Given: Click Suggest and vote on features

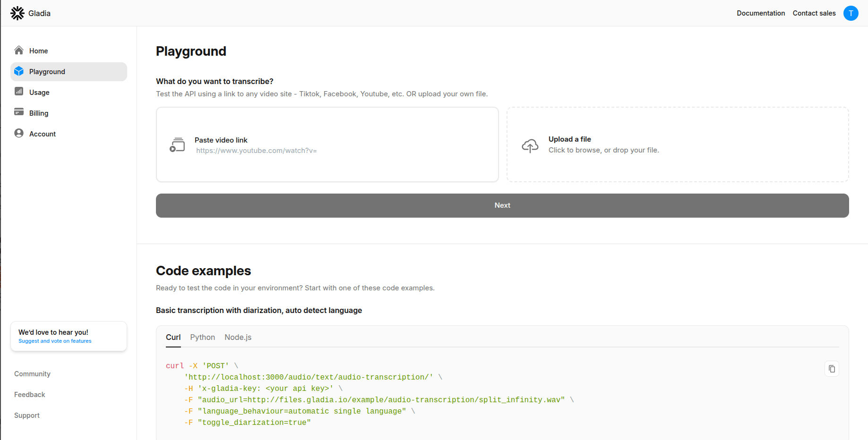Looking at the screenshot, I should tap(54, 340).
